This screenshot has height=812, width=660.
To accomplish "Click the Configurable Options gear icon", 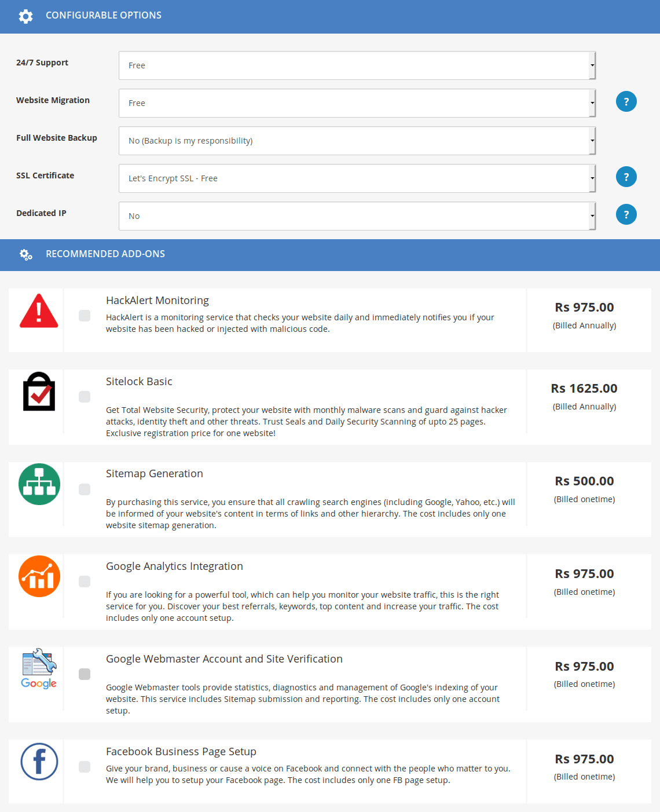I will tap(25, 16).
